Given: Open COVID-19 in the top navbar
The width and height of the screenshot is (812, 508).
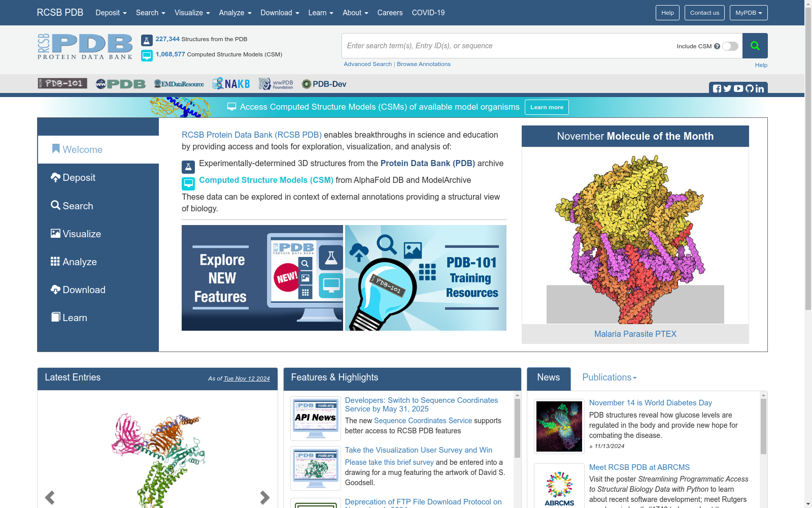Looking at the screenshot, I should [x=428, y=13].
